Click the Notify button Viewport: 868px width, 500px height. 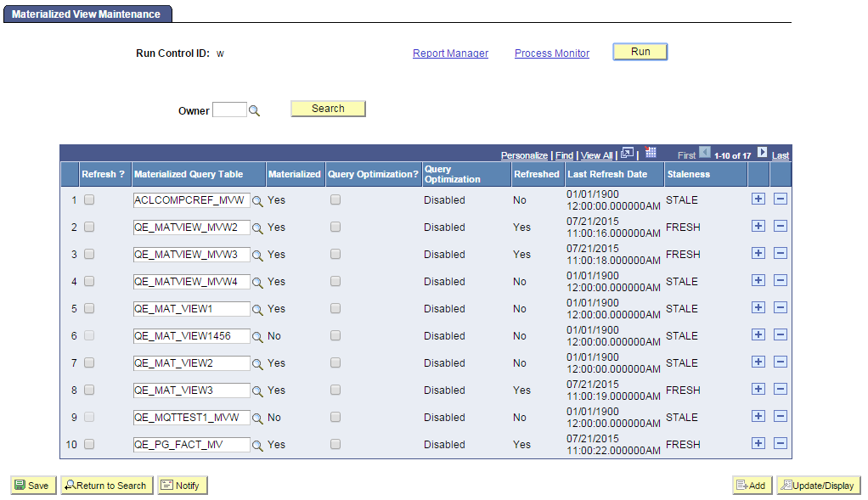[182, 486]
